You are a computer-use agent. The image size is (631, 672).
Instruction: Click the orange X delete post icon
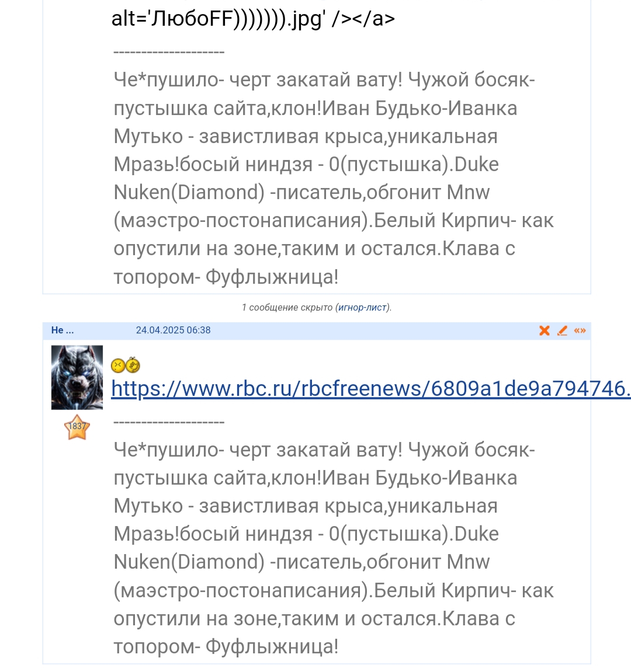click(545, 330)
